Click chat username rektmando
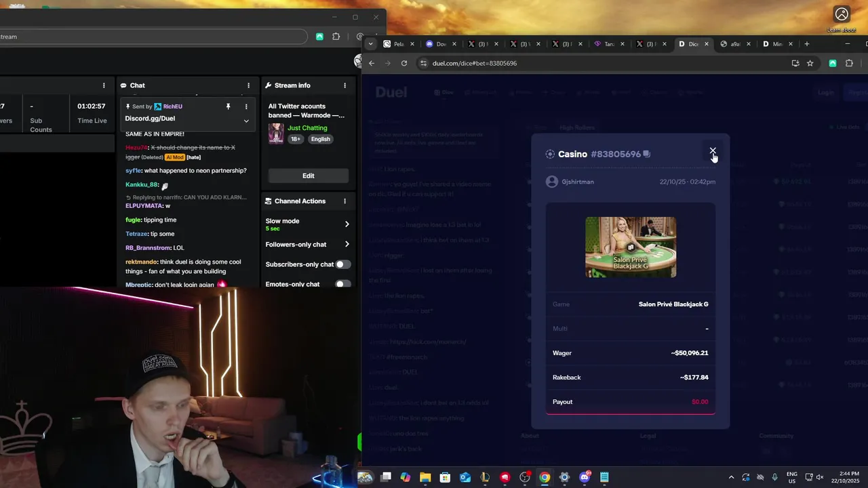 coord(141,262)
